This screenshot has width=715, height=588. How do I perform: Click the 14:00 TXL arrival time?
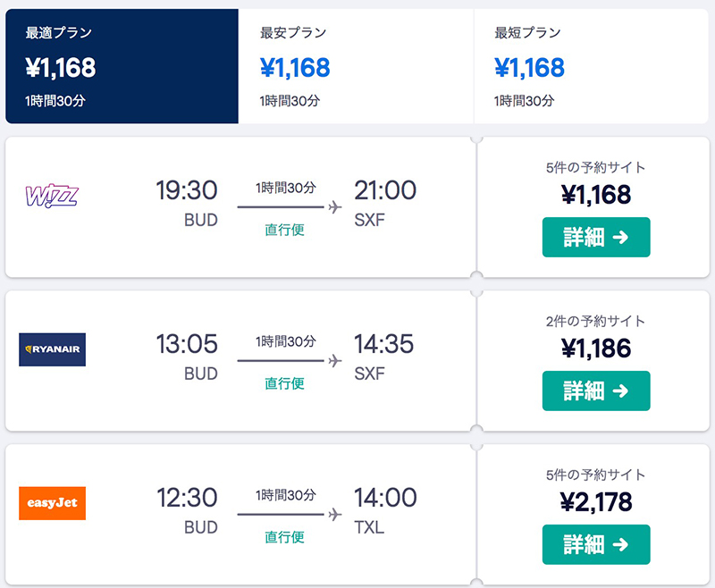coord(384,498)
